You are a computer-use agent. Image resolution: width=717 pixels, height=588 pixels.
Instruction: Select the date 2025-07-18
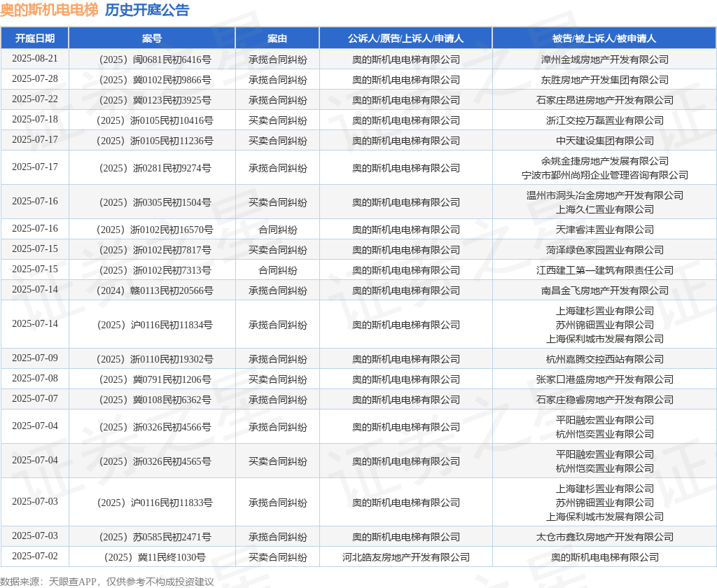[35, 119]
